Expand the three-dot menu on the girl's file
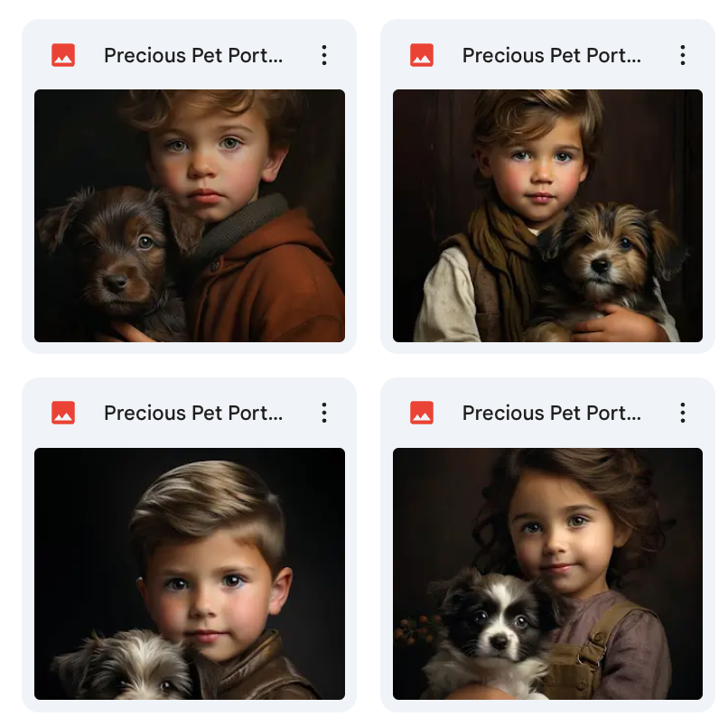The image size is (728, 726). pyautogui.click(x=683, y=413)
